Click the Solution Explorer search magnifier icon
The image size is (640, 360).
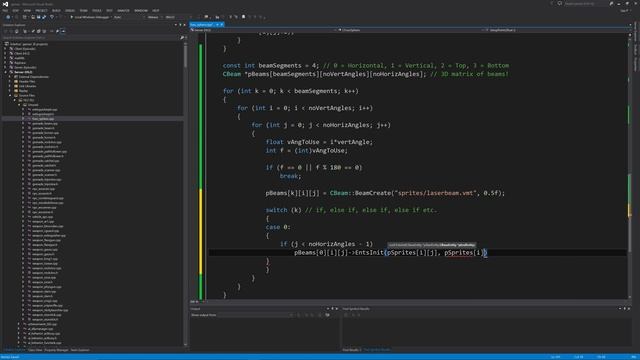(x=182, y=38)
